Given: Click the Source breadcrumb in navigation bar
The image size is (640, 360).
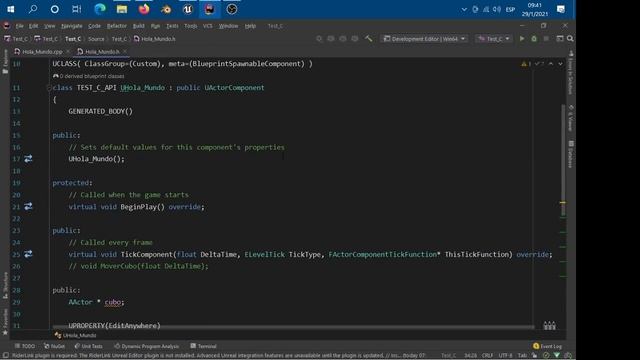Looking at the screenshot, I should click(96, 39).
